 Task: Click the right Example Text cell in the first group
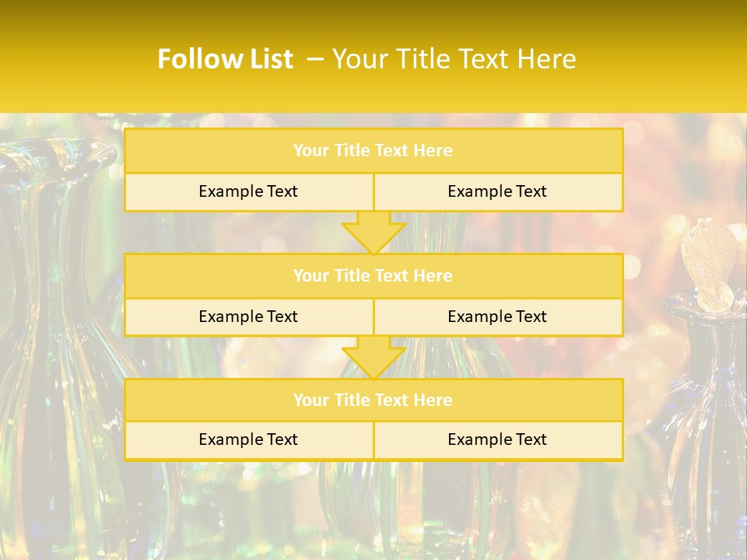497,192
